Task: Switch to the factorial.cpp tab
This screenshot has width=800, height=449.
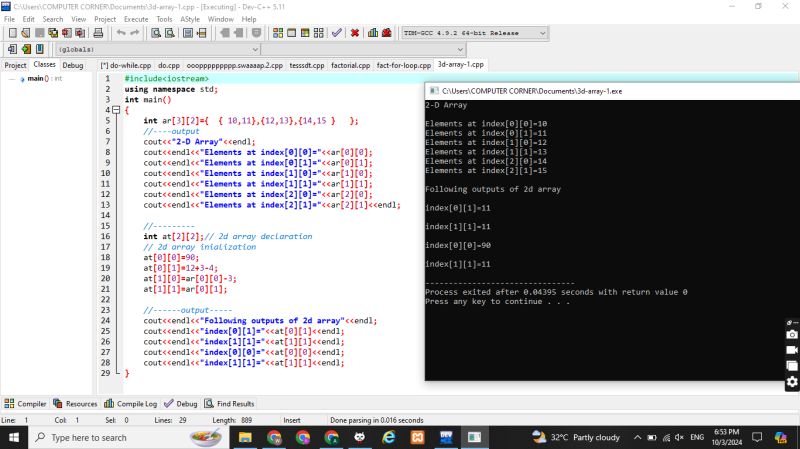Action: pyautogui.click(x=351, y=65)
